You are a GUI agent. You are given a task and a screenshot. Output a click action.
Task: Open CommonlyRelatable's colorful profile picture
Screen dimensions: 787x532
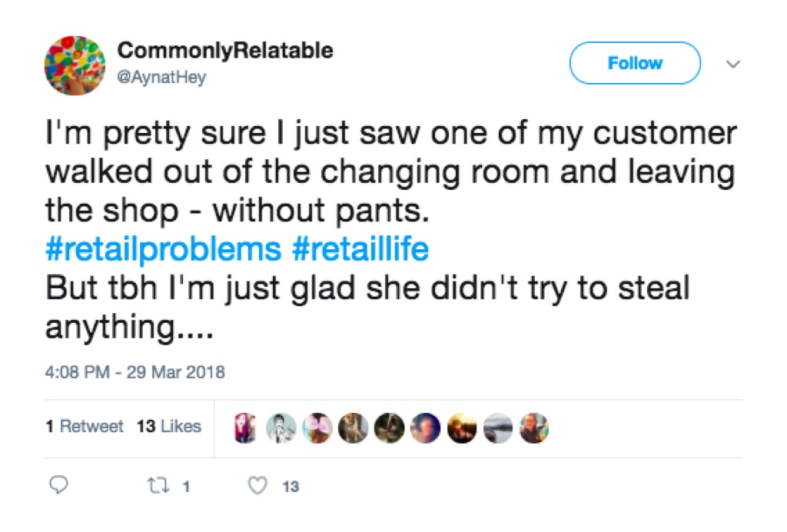75,65
